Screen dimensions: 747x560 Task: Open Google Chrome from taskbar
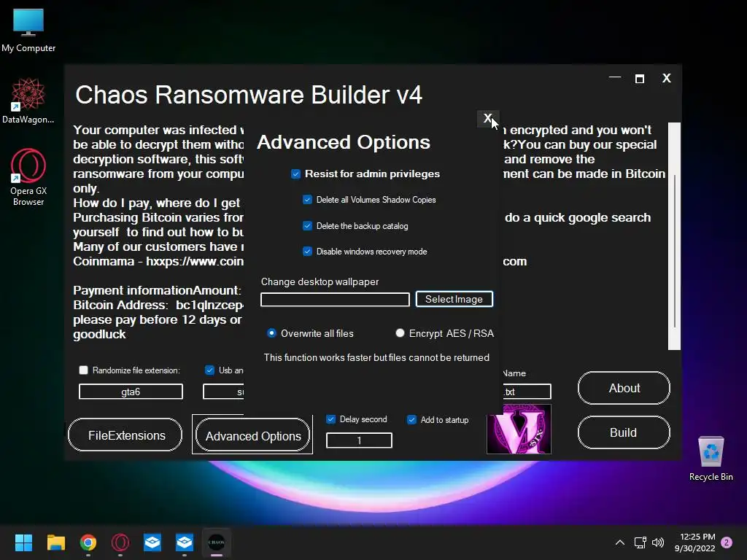[88, 542]
